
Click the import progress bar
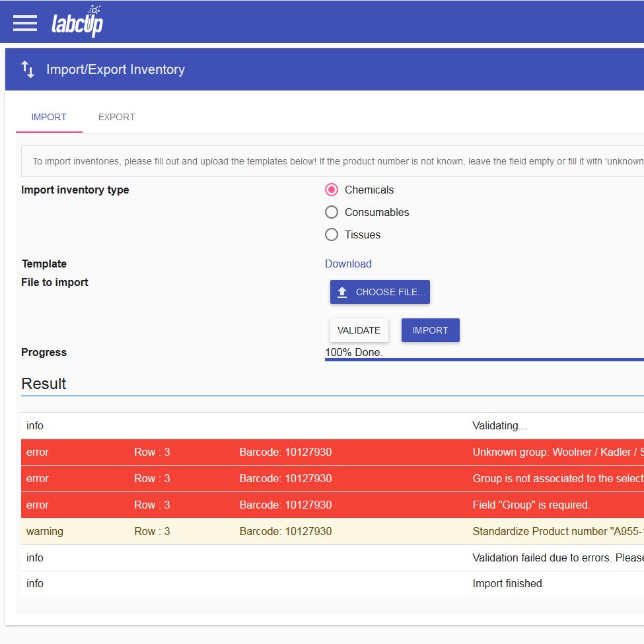(484, 360)
